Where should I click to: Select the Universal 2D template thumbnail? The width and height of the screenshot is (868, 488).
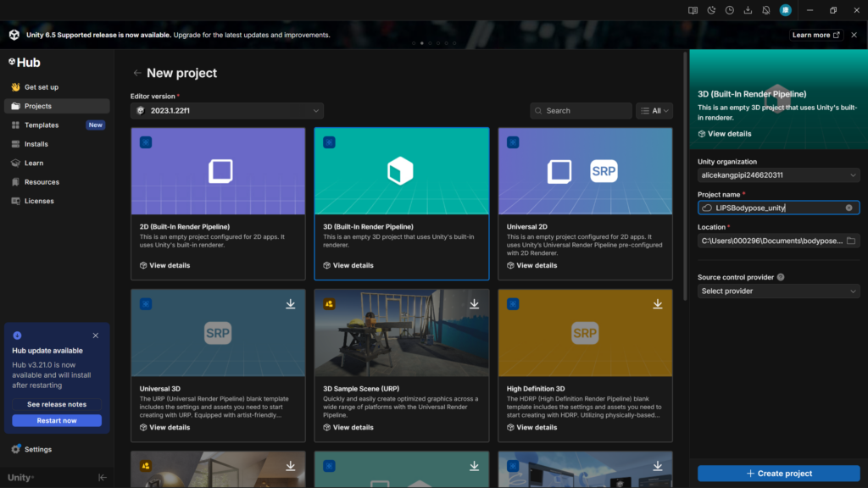click(585, 171)
